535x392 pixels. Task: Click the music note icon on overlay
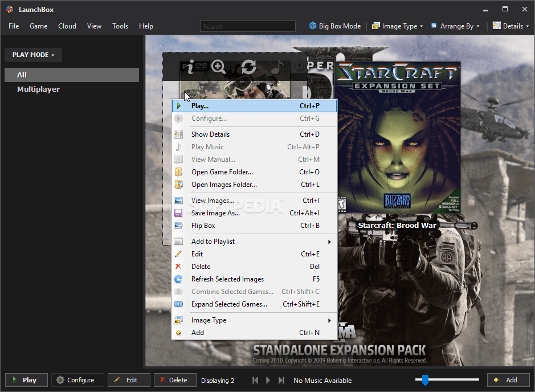click(277, 67)
